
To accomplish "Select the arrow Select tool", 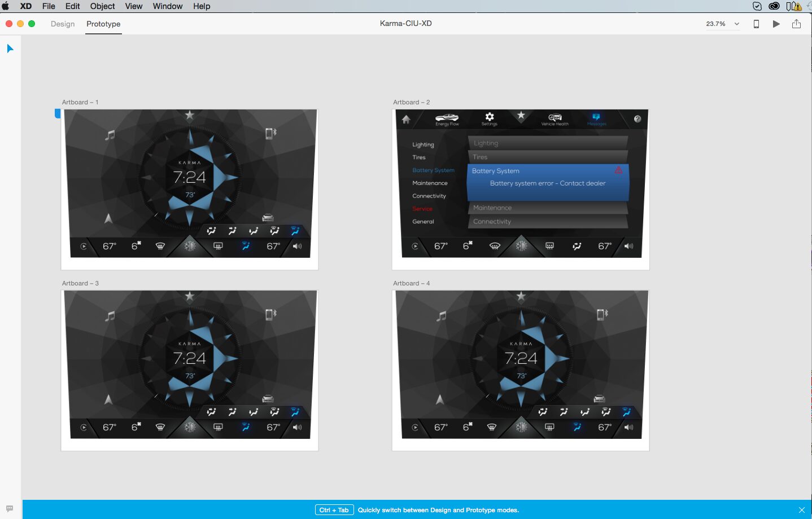I will tap(10, 49).
